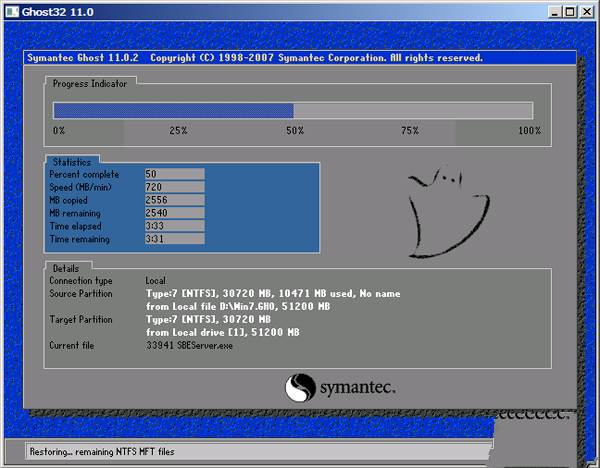This screenshot has width=600, height=468.
Task: Select the Time remaining value field
Action: pos(174,239)
